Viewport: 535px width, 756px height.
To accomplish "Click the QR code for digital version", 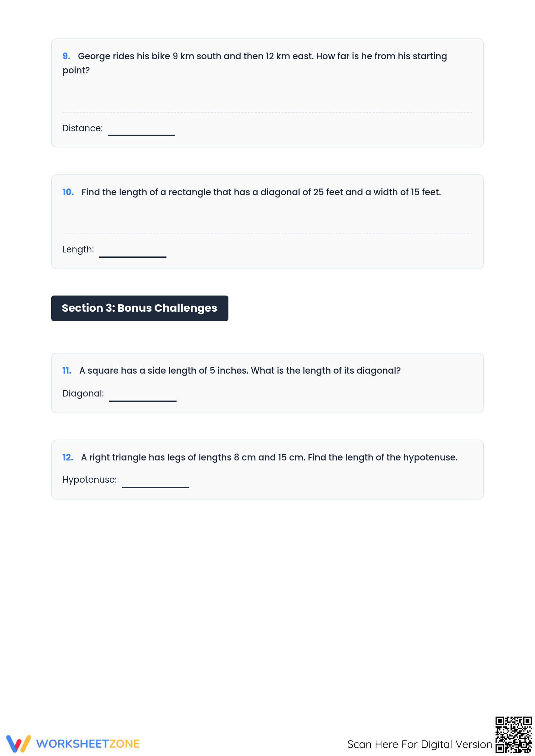I will (x=513, y=734).
